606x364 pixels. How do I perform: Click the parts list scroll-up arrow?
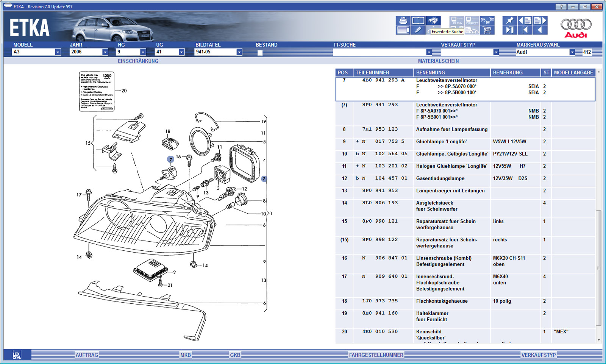point(599,72)
